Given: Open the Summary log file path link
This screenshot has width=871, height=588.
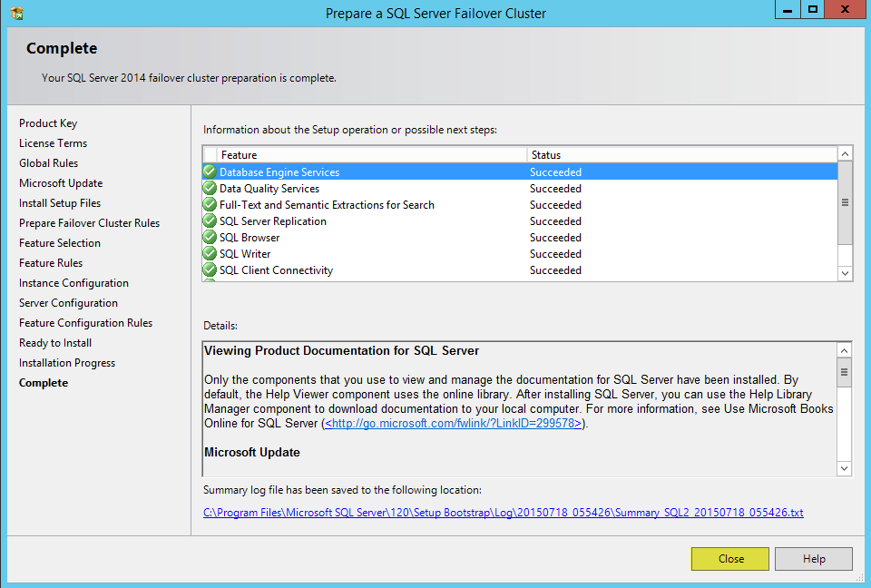Looking at the screenshot, I should click(504, 513).
